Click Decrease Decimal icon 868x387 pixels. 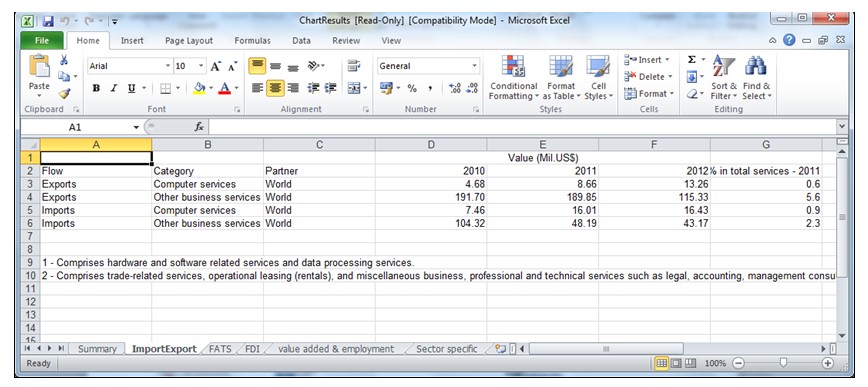(472, 88)
